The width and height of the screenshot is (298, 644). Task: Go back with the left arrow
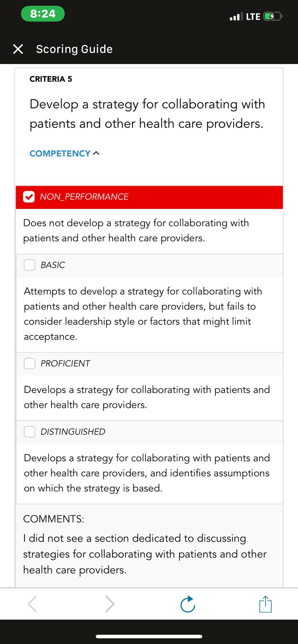coord(32,604)
